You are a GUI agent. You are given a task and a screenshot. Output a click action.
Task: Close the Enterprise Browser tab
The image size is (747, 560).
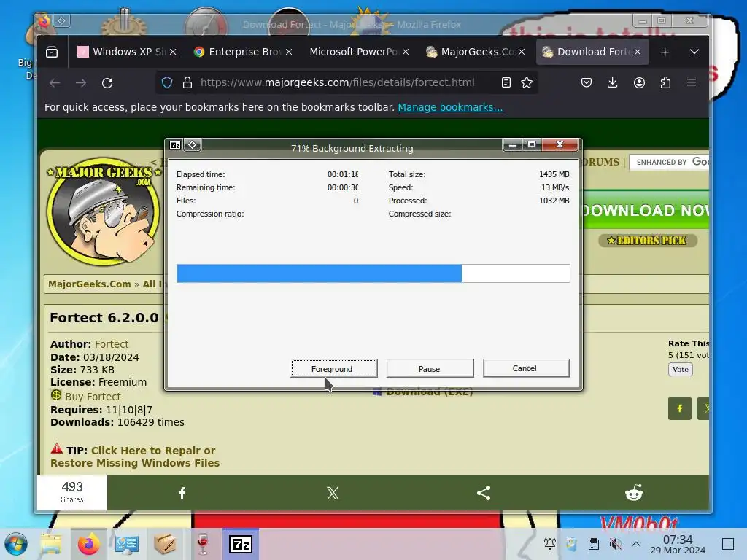[x=289, y=52]
